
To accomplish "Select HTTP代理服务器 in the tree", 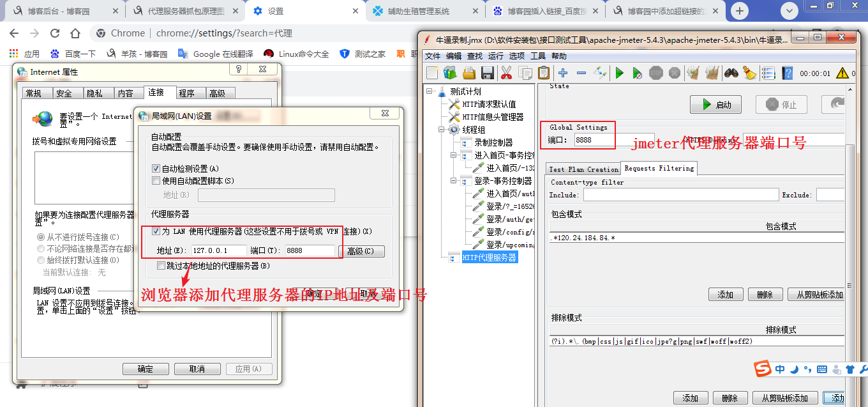I will (490, 257).
